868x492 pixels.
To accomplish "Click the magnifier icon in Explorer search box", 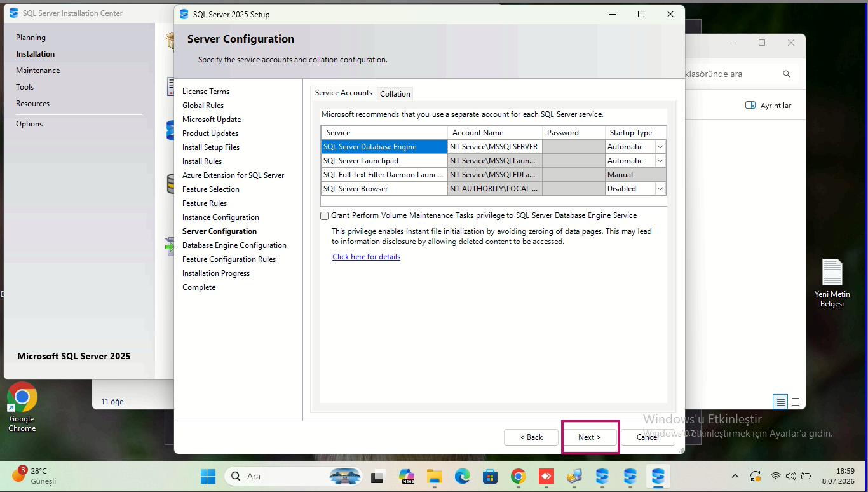I will pos(787,74).
